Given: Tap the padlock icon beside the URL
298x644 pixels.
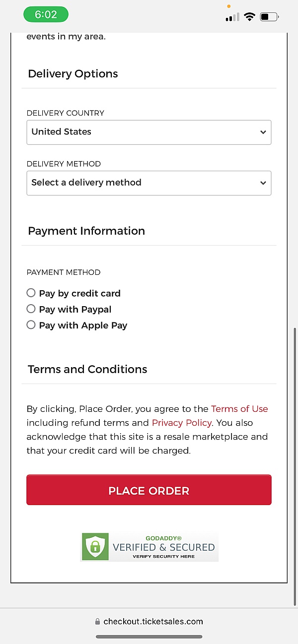Looking at the screenshot, I should [x=97, y=622].
